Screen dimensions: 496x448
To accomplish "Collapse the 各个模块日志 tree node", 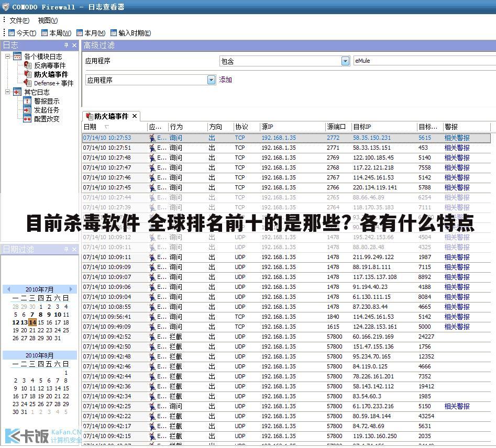I will point(7,57).
